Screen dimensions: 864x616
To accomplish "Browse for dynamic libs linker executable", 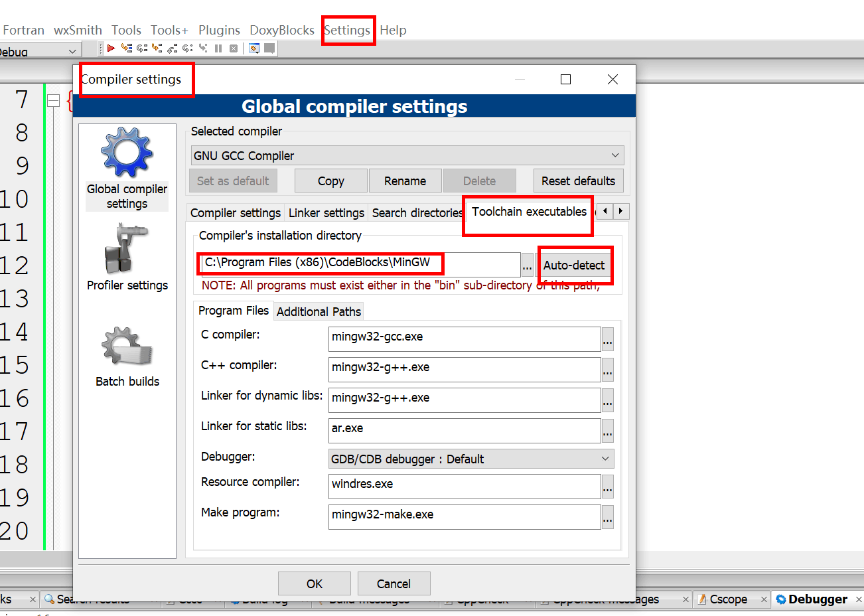I will click(607, 400).
